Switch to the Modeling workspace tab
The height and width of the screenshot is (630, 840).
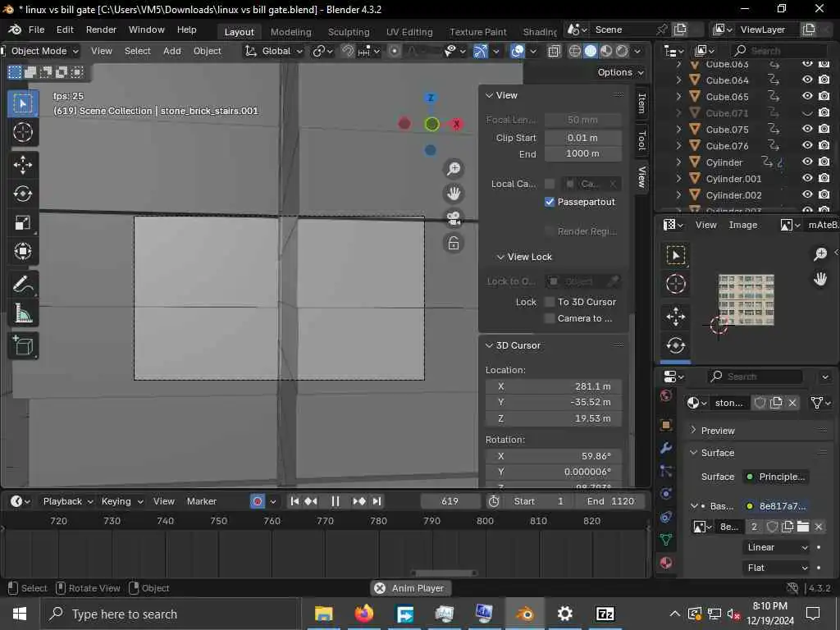(x=290, y=32)
